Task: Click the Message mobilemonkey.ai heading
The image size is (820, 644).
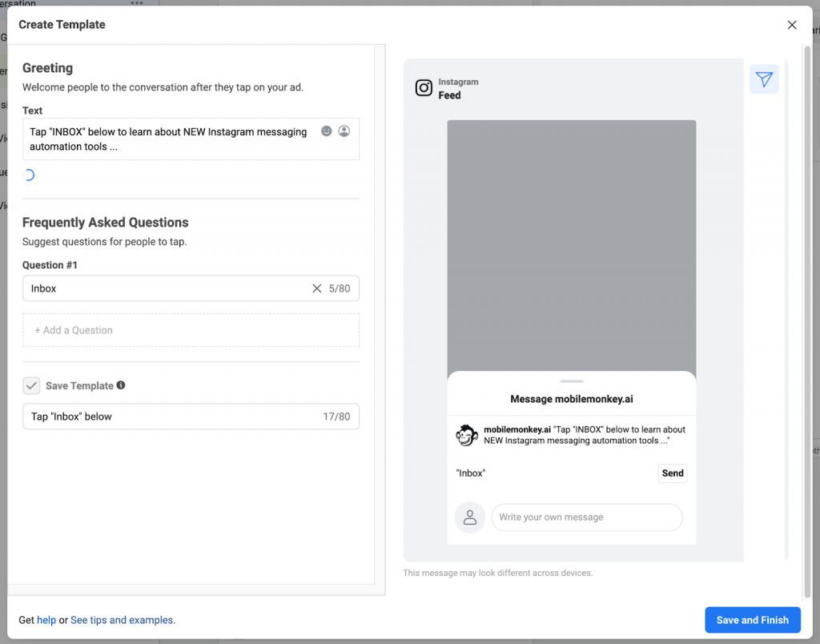Action: (572, 399)
